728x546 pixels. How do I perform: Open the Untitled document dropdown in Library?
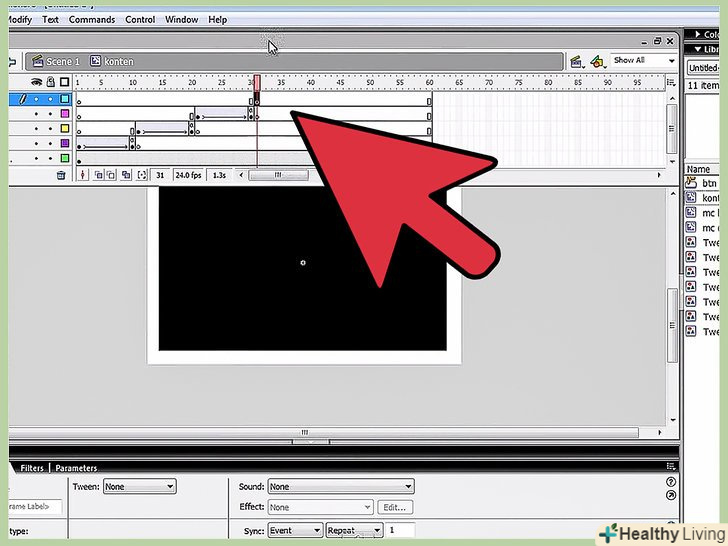(x=703, y=68)
